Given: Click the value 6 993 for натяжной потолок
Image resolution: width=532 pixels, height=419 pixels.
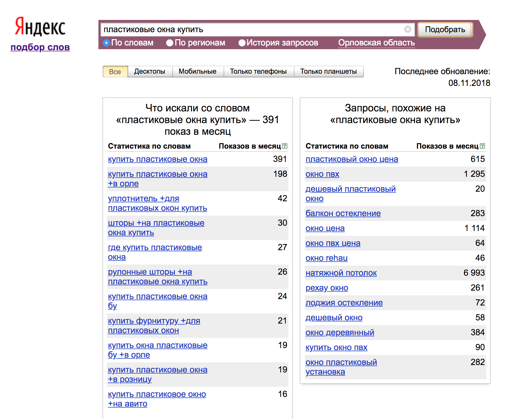Looking at the screenshot, I should (474, 273).
